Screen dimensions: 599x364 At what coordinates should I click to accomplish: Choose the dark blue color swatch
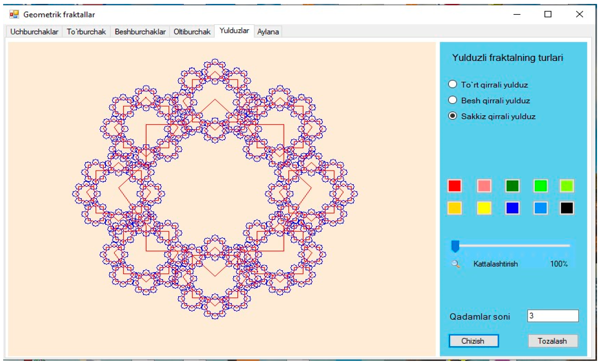pyautogui.click(x=512, y=208)
